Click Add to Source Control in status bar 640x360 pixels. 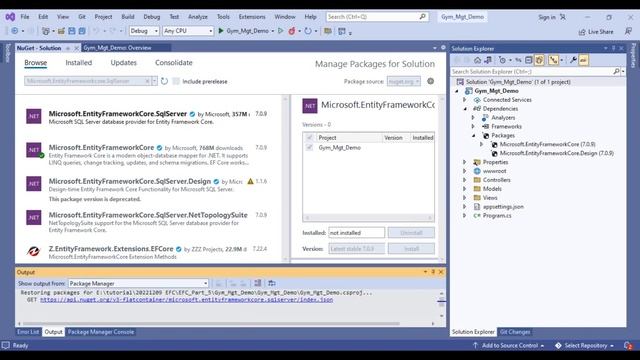(x=509, y=345)
